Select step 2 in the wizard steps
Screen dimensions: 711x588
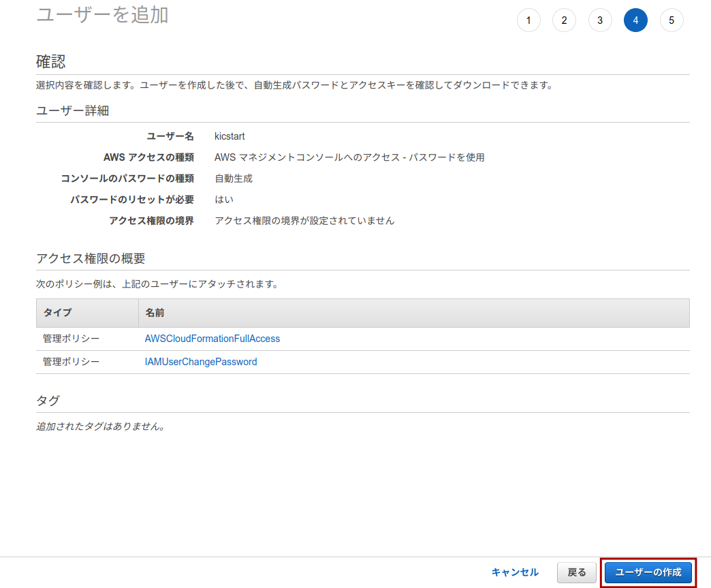point(564,20)
